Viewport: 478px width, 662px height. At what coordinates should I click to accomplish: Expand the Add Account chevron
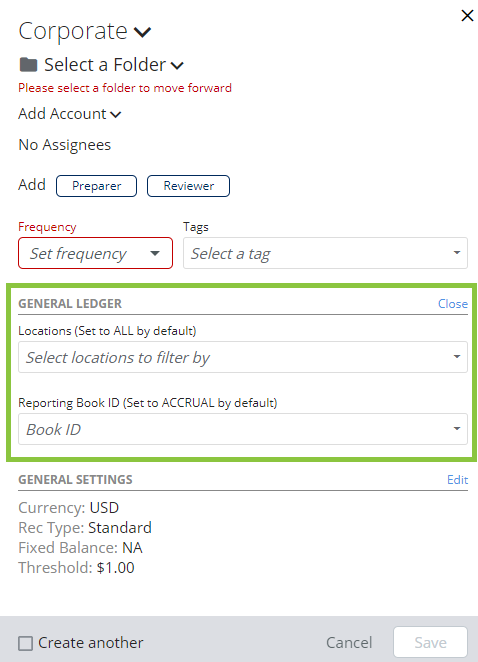(x=115, y=114)
